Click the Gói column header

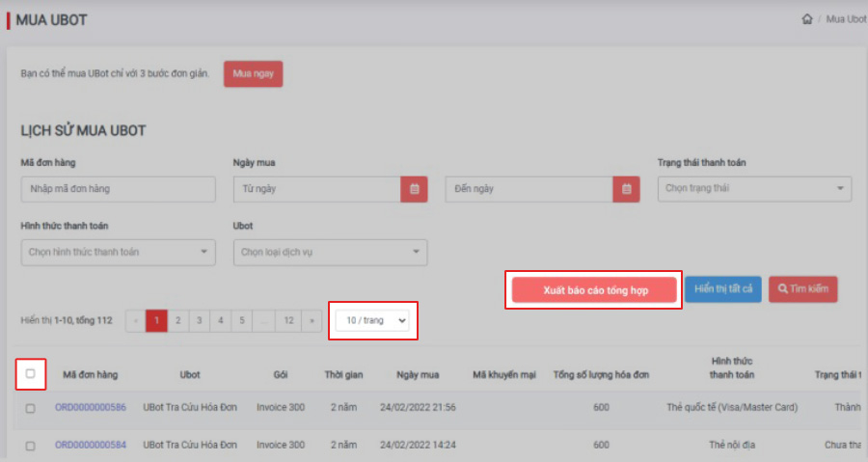(281, 375)
